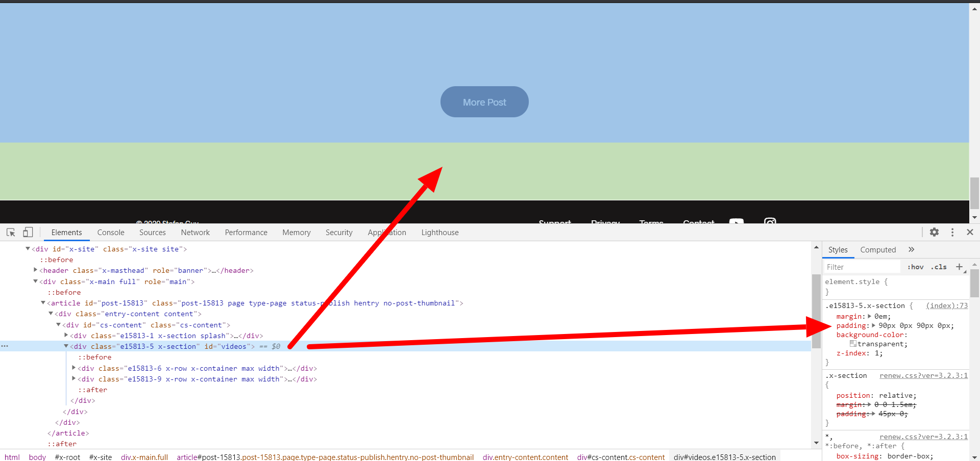Open the Security tab
980x461 pixels.
pos(339,233)
